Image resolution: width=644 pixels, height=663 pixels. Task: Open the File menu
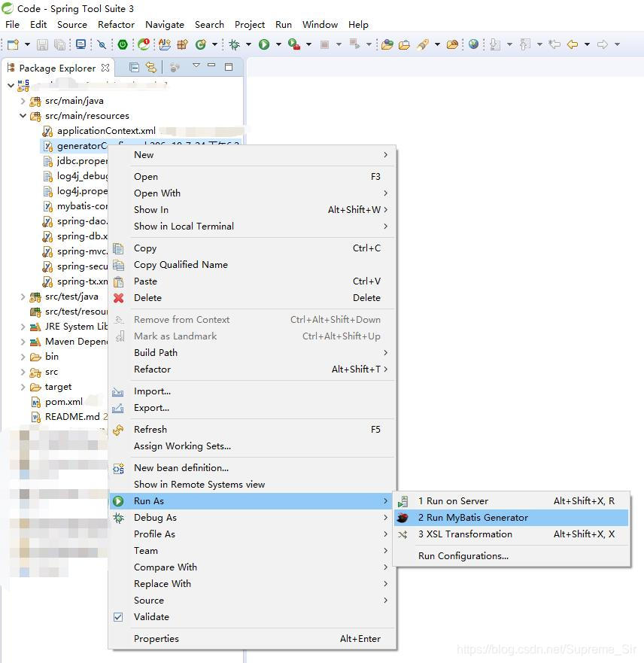click(12, 25)
